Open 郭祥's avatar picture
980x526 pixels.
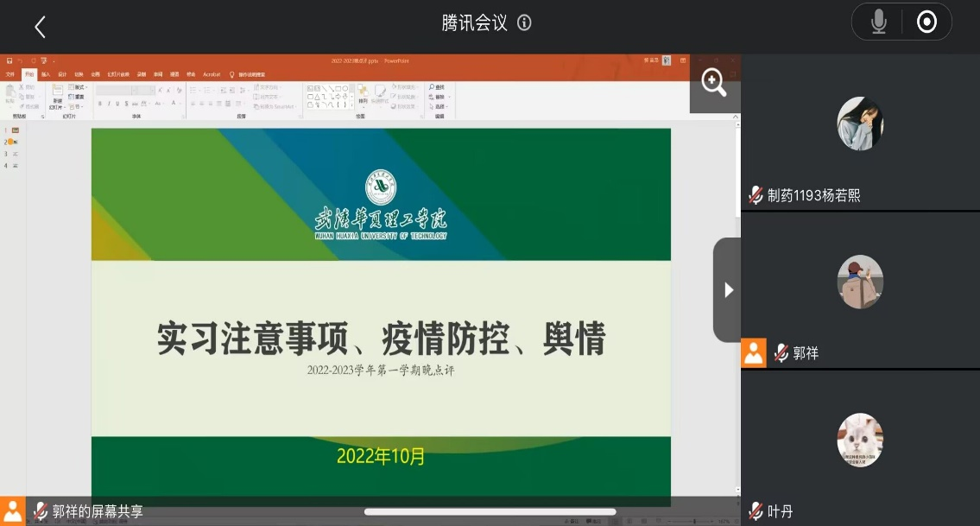[860, 282]
